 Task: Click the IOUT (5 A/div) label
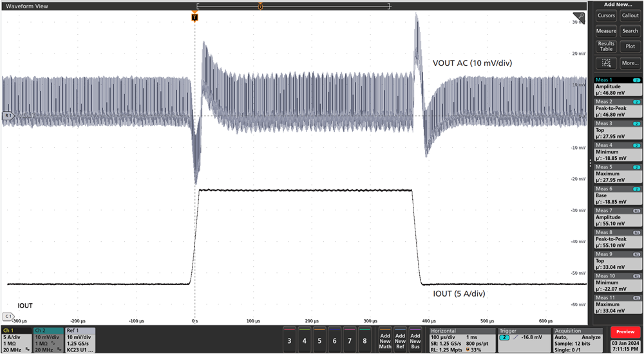click(459, 294)
